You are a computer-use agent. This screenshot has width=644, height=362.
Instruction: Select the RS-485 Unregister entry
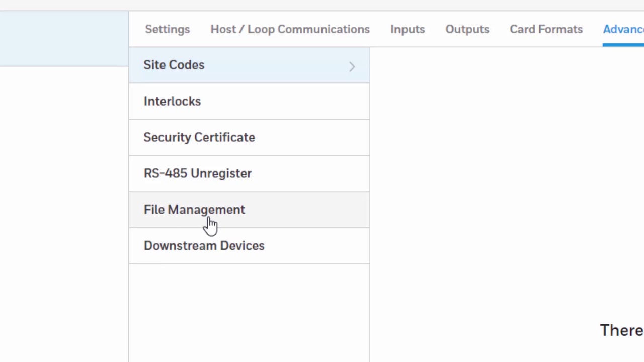click(198, 174)
